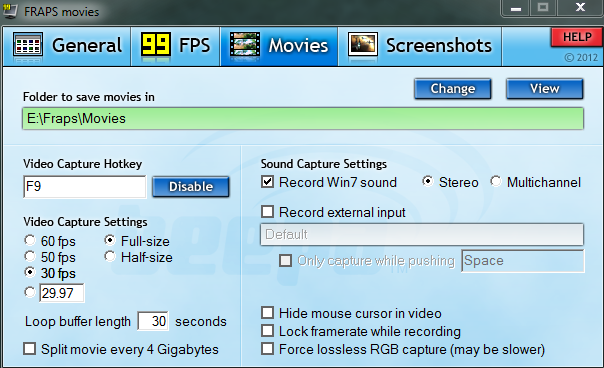The image size is (604, 368).
Task: Click the F9 video capture hotkey field
Action: coord(85,187)
